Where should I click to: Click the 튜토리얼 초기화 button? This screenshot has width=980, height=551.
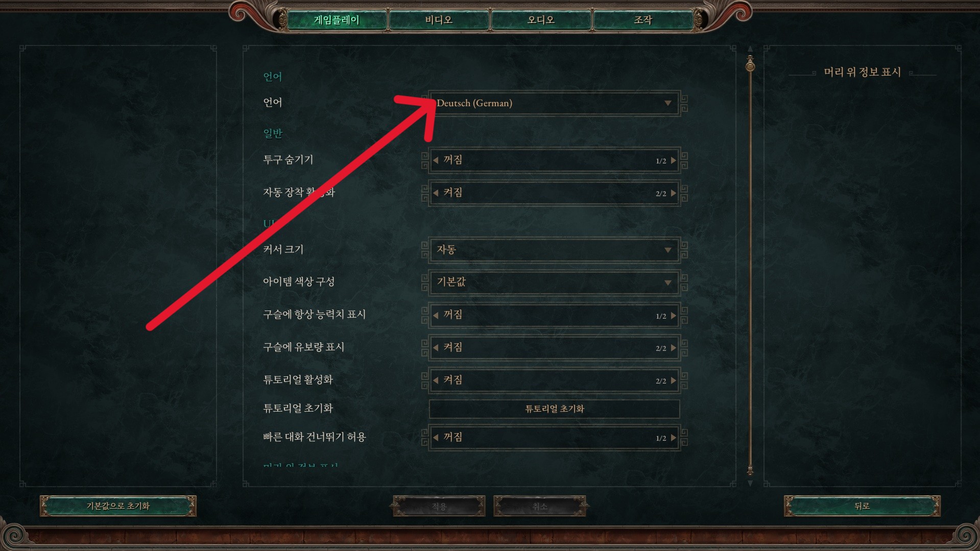(x=554, y=409)
